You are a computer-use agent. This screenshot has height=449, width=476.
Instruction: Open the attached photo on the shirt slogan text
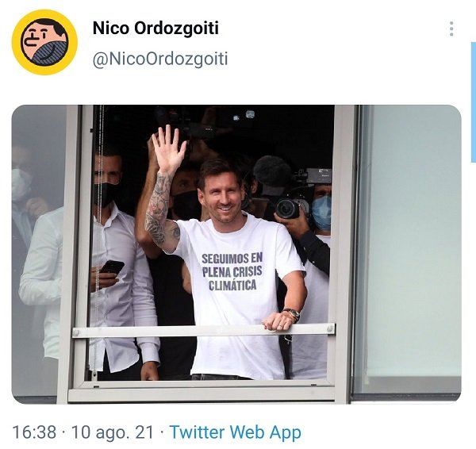point(232,272)
